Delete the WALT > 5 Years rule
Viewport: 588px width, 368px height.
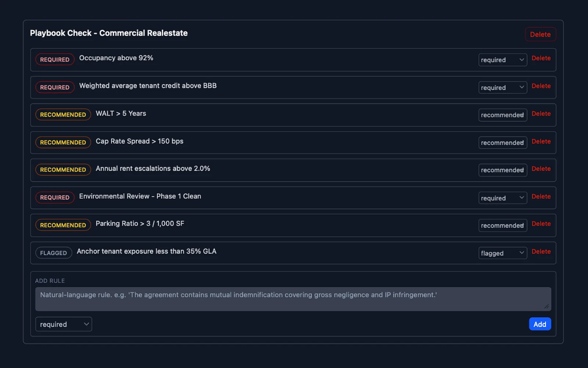coord(541,114)
